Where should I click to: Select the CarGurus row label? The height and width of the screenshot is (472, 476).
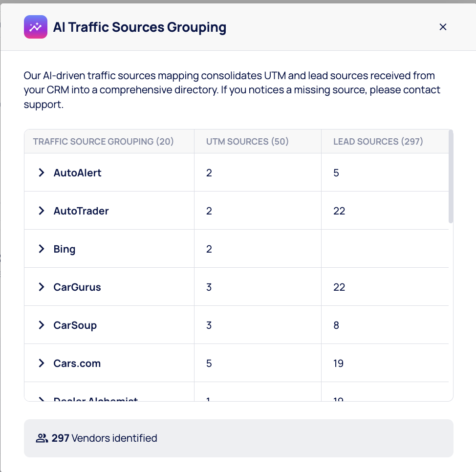(77, 287)
